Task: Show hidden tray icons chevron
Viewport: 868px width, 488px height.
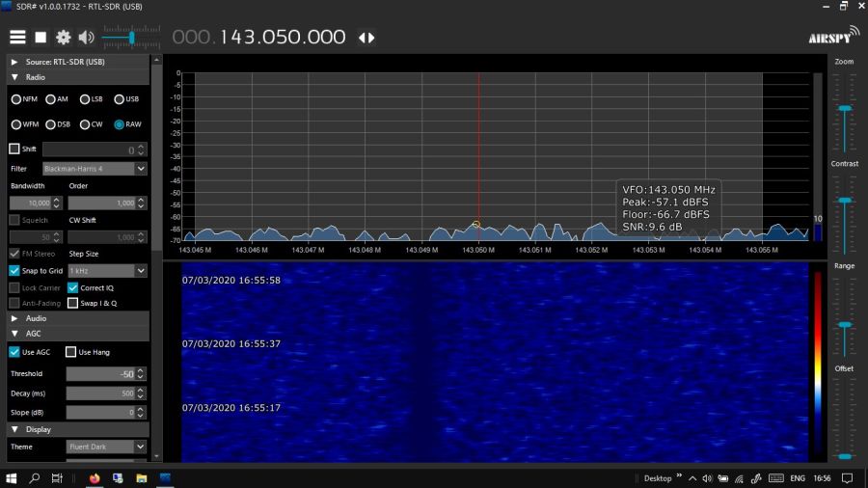Action: 692,478
